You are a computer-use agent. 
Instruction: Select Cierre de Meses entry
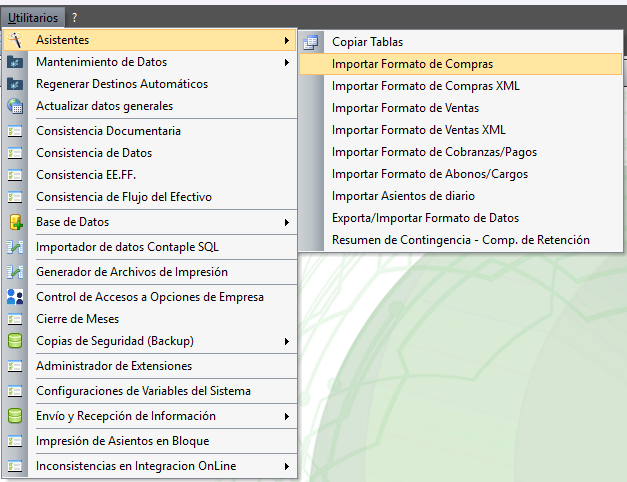[x=150, y=319]
